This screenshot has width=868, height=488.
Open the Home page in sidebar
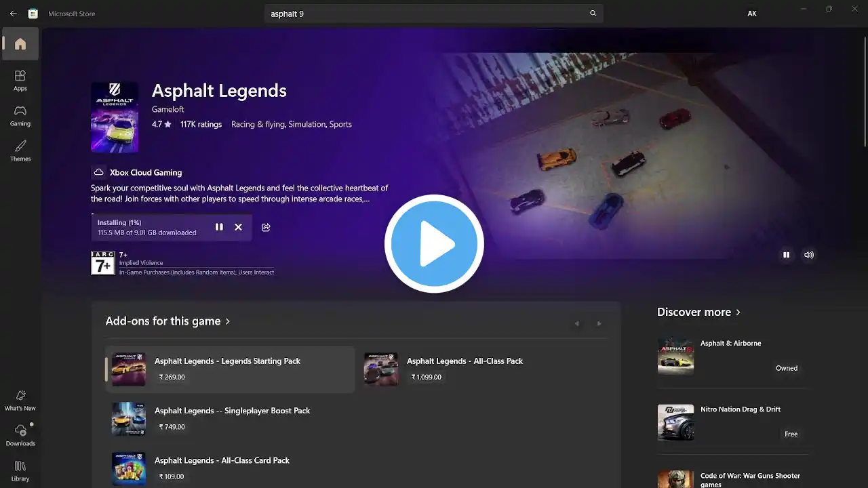20,44
